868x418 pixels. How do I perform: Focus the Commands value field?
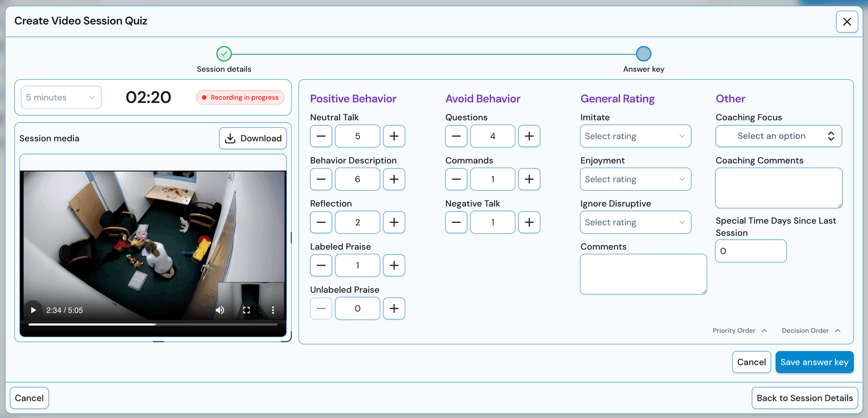tap(493, 179)
